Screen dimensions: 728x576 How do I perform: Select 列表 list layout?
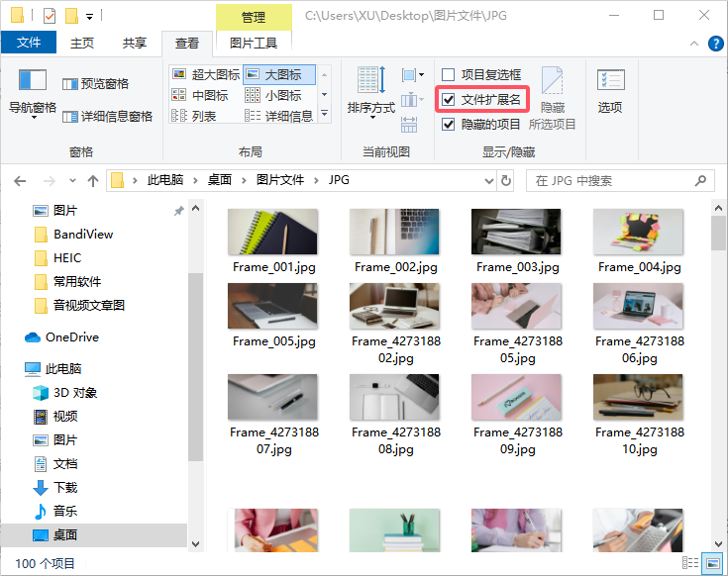click(x=194, y=116)
